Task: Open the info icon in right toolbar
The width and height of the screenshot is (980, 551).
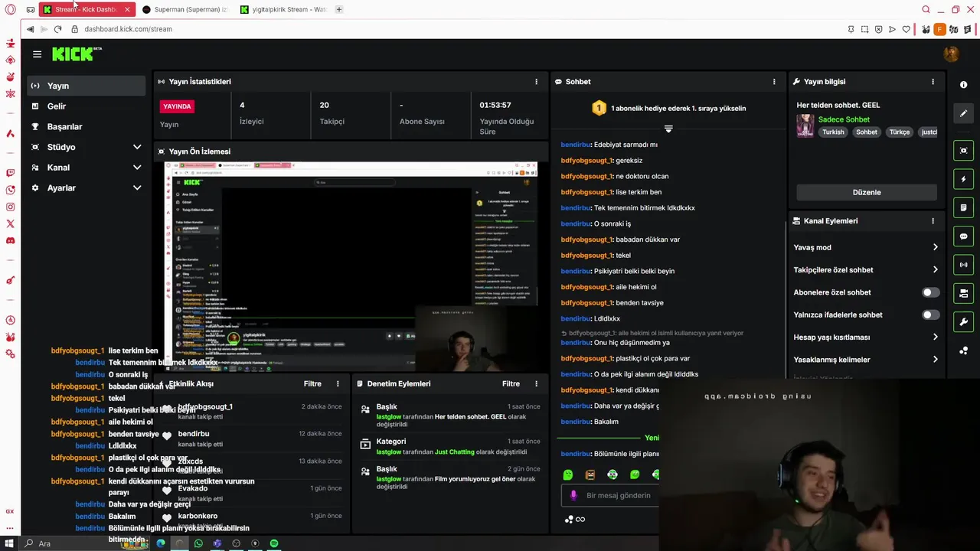Action: [x=964, y=85]
